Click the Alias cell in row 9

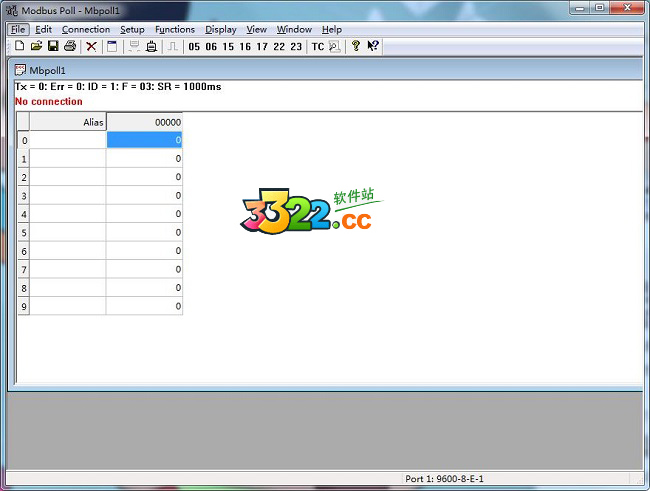click(x=68, y=306)
